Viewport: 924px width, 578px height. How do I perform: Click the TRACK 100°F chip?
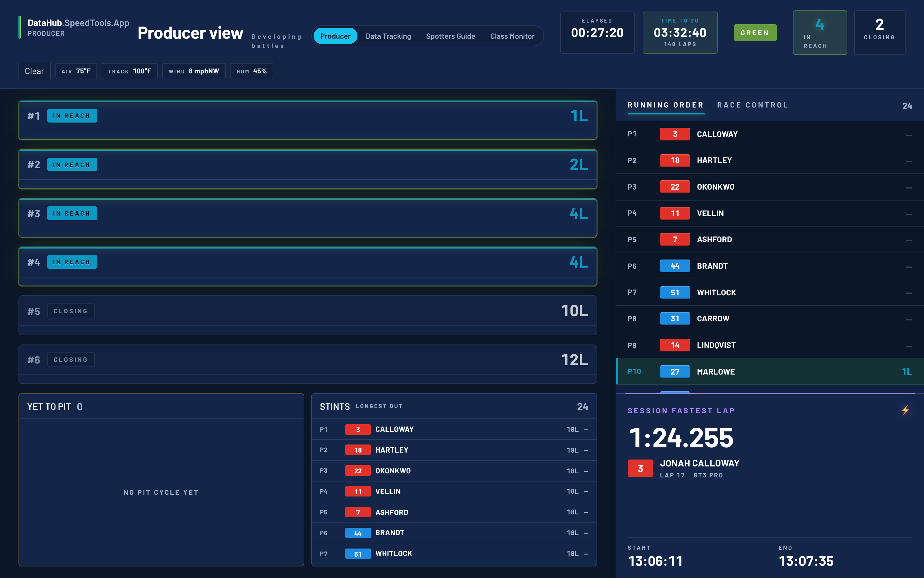(129, 71)
